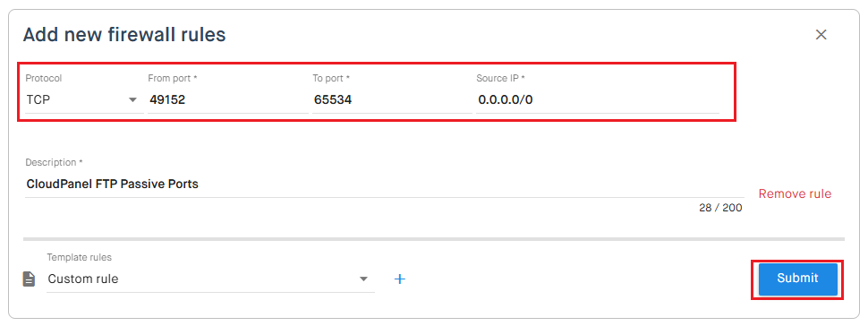The height and width of the screenshot is (326, 868).
Task: Click the Custom rule combo box text
Action: click(83, 279)
